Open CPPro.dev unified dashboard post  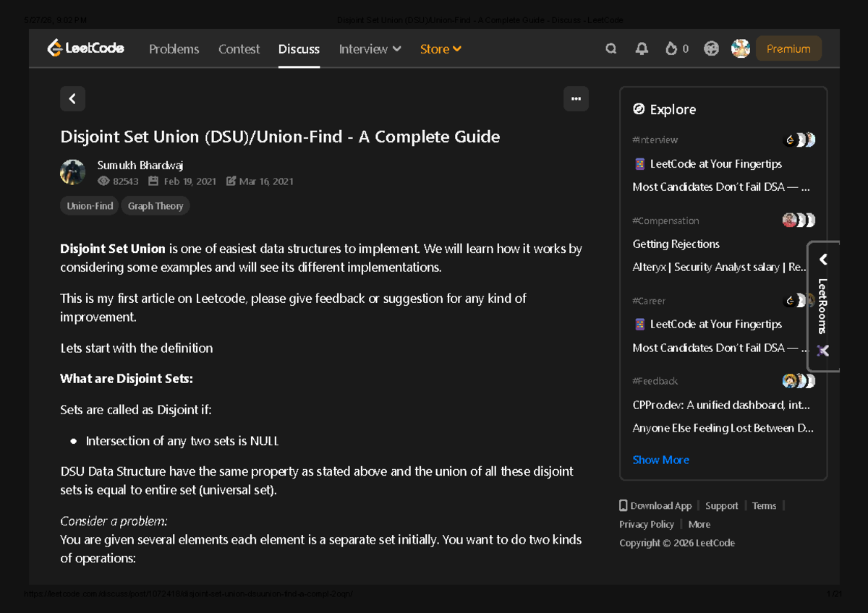point(721,406)
